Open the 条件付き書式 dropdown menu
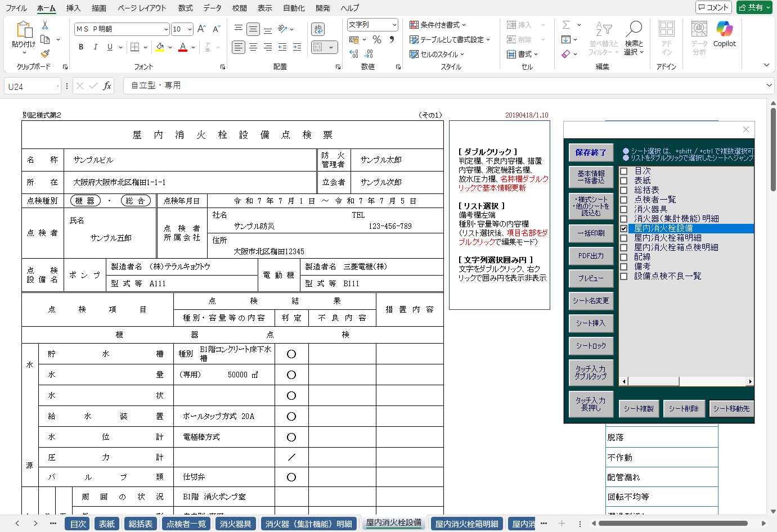The height and width of the screenshot is (532, 777). click(438, 25)
